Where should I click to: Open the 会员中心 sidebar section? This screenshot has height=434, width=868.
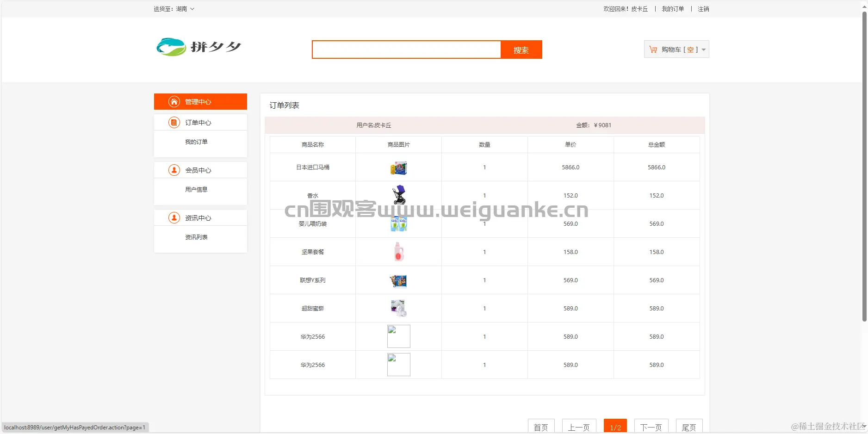(200, 170)
